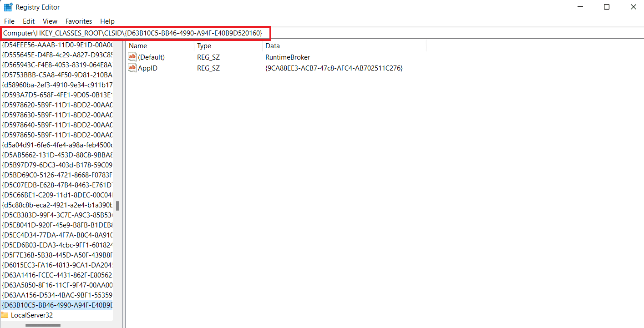The width and height of the screenshot is (644, 328).
Task: Select key {D5EC4D34-77DA-4F7A-B8C4-8A910
Action: click(57, 235)
